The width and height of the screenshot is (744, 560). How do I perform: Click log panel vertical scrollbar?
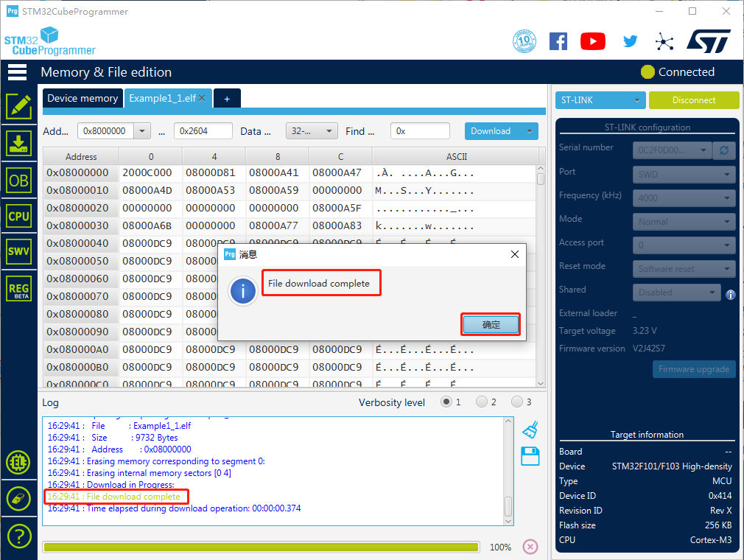point(508,471)
